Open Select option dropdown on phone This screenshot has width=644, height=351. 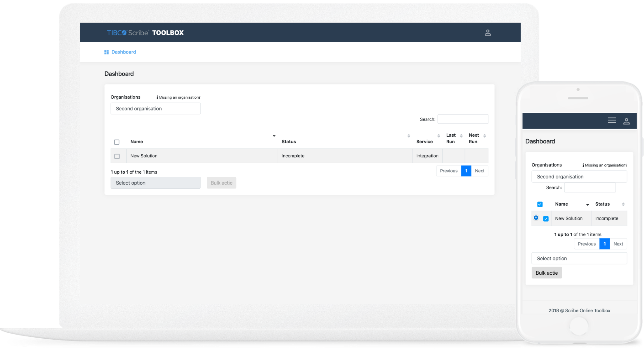tap(579, 258)
